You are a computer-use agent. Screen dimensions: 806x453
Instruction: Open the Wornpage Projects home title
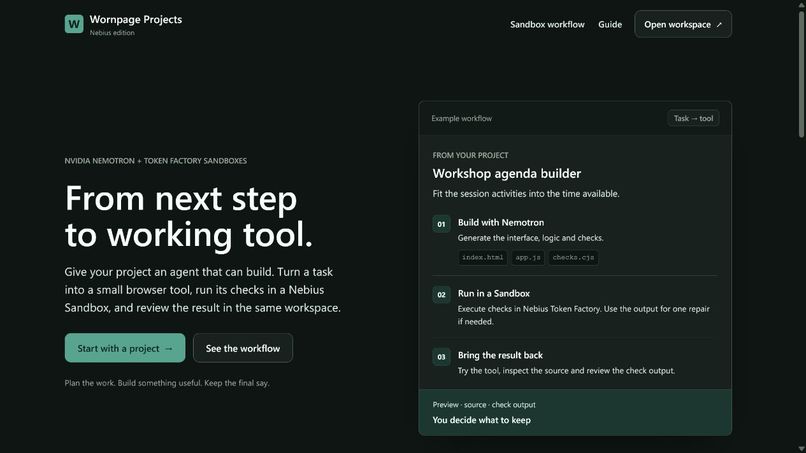coord(136,20)
